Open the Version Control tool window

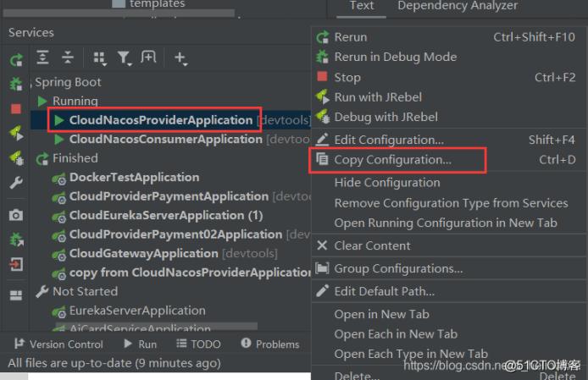click(x=58, y=344)
